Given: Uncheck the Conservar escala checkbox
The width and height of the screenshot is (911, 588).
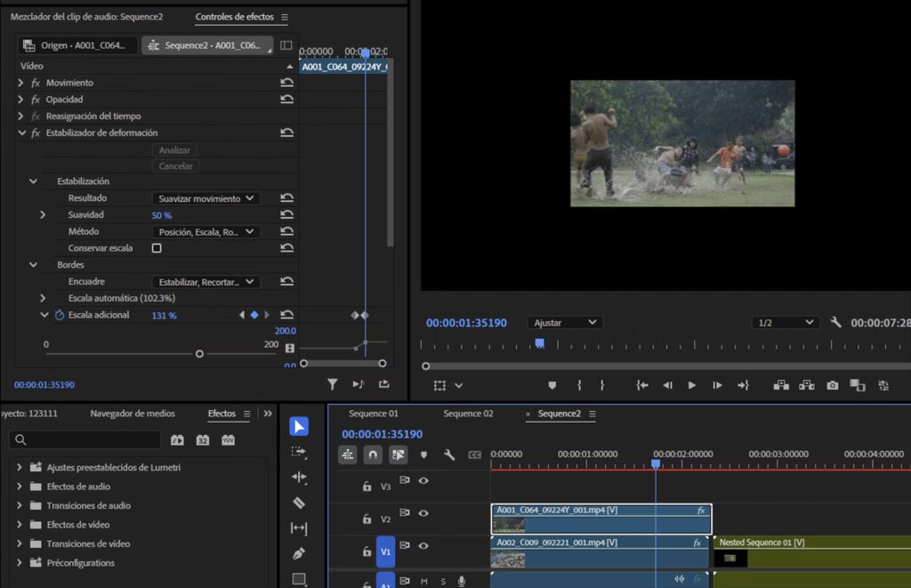Looking at the screenshot, I should tap(155, 247).
